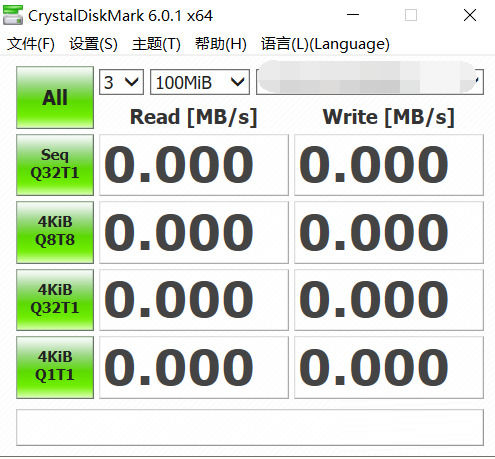Open the 主题(T) menu
The width and height of the screenshot is (495, 459).
click(156, 44)
